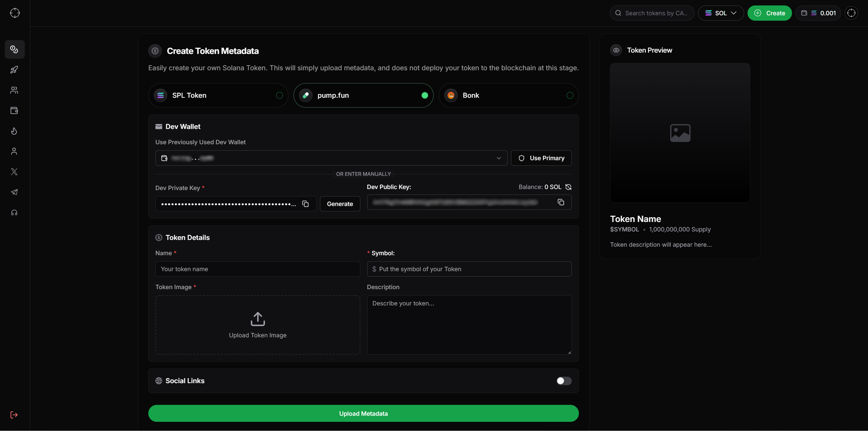The width and height of the screenshot is (868, 431).
Task: Click the flame icon in sidebar
Action: click(x=14, y=131)
